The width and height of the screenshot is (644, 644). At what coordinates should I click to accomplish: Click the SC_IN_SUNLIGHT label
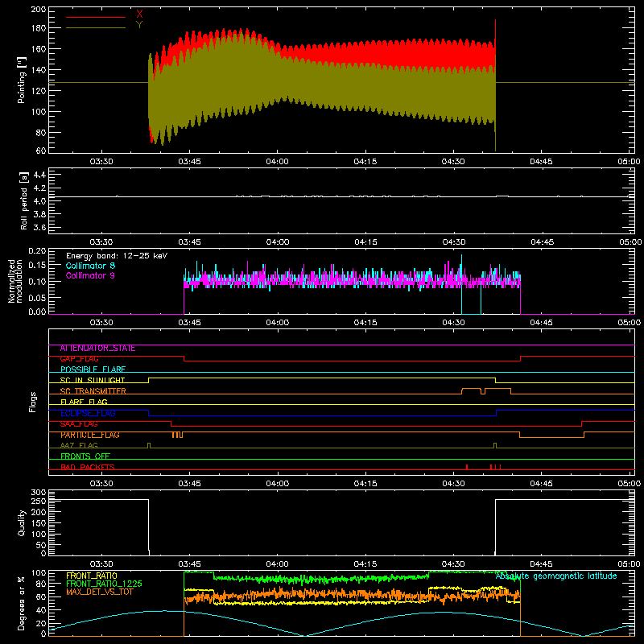93,380
